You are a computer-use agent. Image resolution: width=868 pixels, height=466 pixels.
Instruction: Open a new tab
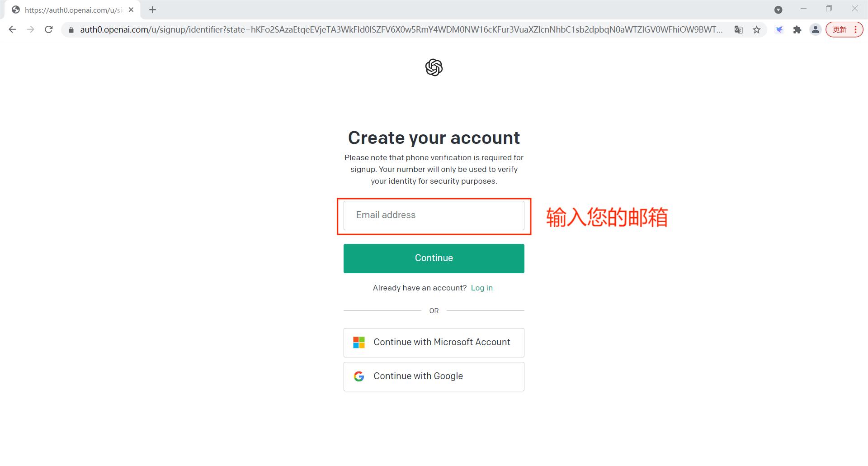153,10
